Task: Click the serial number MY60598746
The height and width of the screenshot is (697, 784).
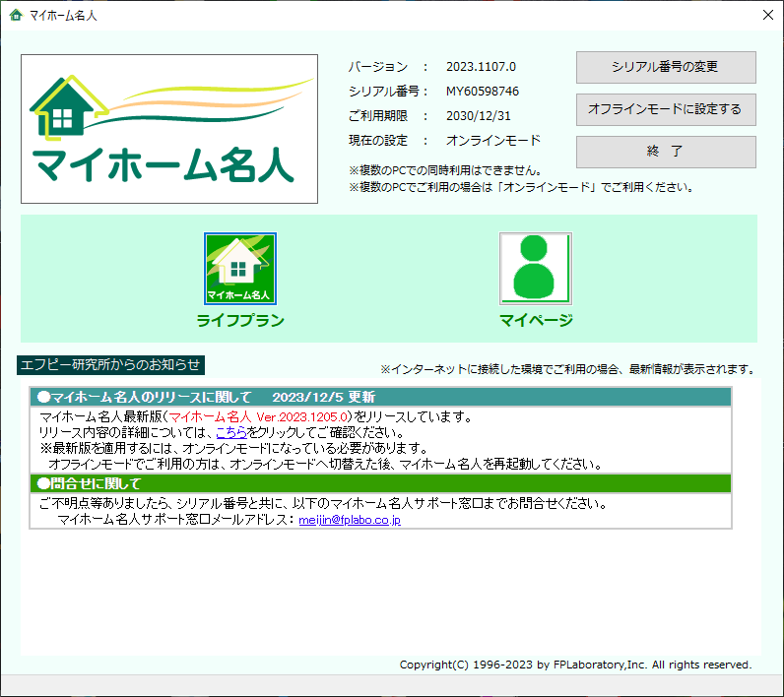Action: click(482, 92)
